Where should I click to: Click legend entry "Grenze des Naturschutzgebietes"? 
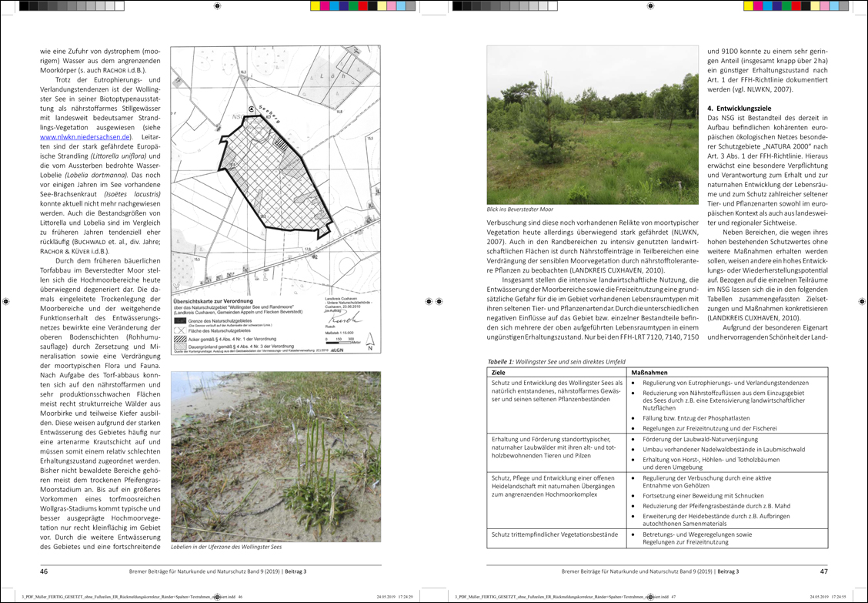pos(222,320)
